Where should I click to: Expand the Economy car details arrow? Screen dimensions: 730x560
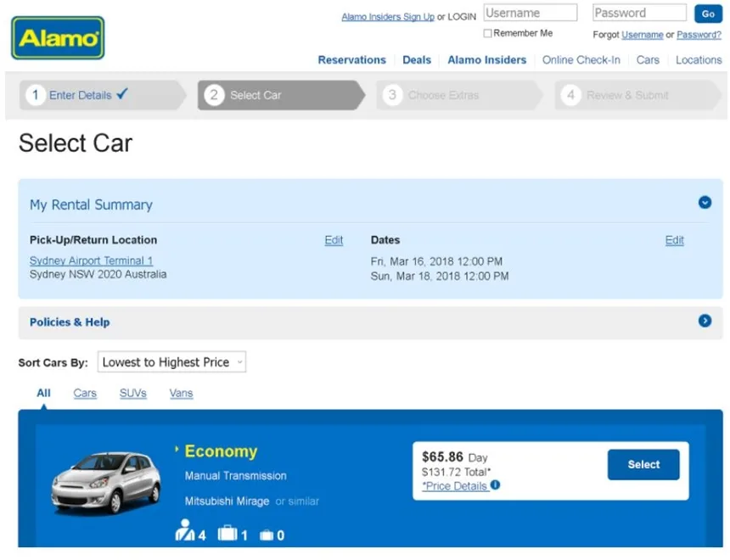[x=177, y=449]
